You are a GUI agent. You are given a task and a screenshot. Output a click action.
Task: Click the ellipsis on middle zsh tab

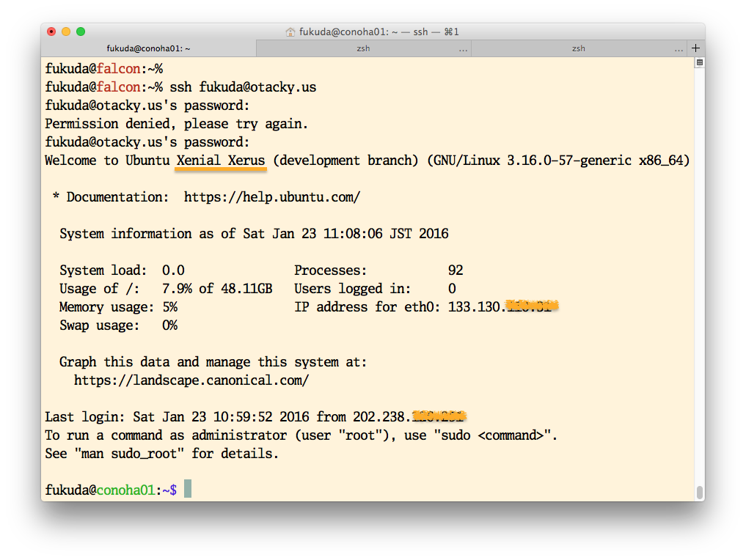463,49
